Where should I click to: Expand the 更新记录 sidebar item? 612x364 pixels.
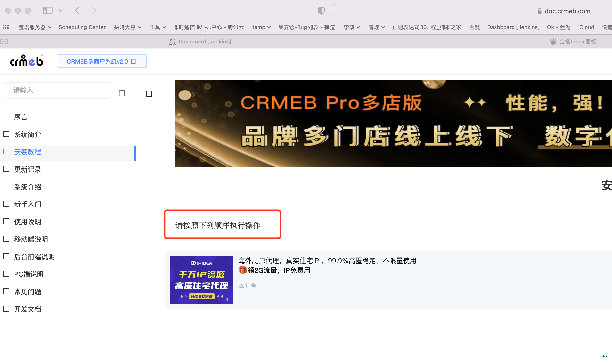click(x=6, y=169)
